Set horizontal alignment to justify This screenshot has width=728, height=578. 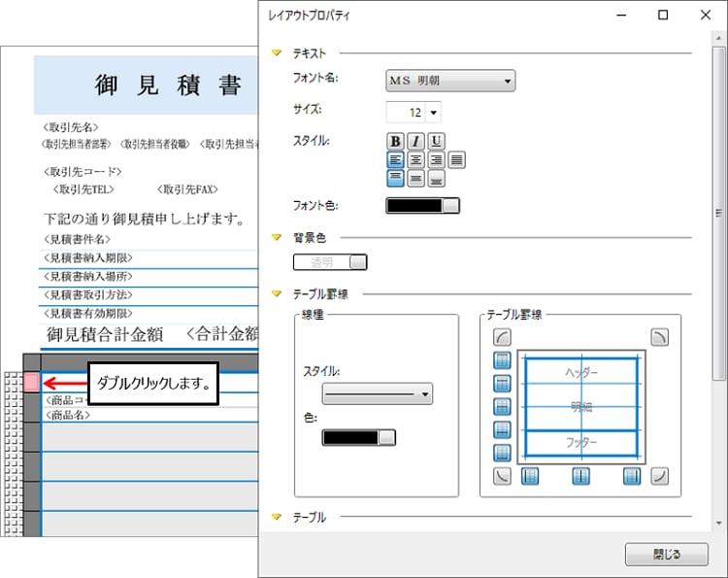click(x=457, y=159)
